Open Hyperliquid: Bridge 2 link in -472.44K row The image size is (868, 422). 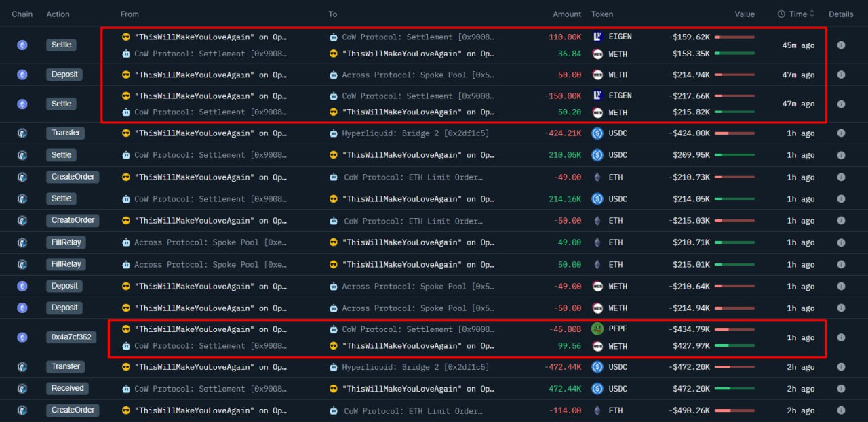pyautogui.click(x=415, y=367)
